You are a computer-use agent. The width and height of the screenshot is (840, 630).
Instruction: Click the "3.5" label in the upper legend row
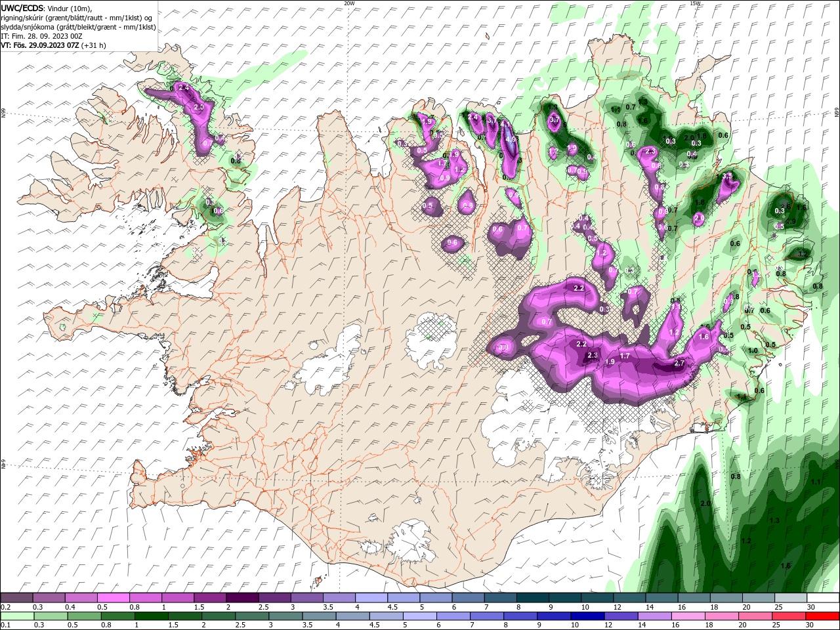pos(328,608)
